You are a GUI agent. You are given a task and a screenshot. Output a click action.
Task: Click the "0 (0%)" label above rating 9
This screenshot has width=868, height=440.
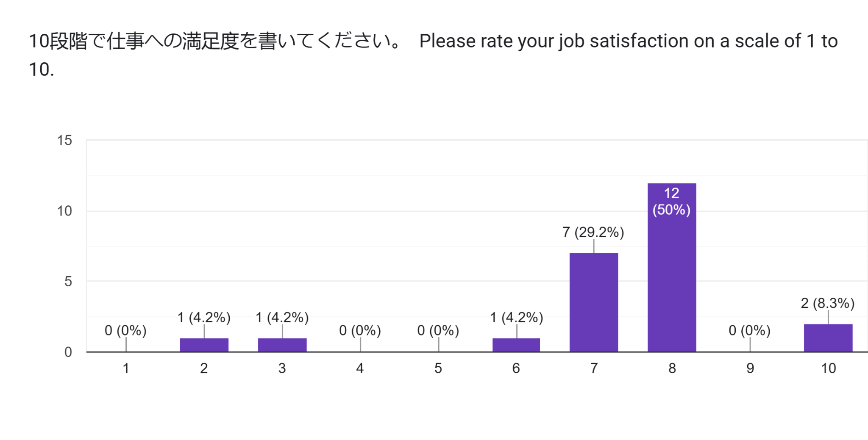coord(749,330)
